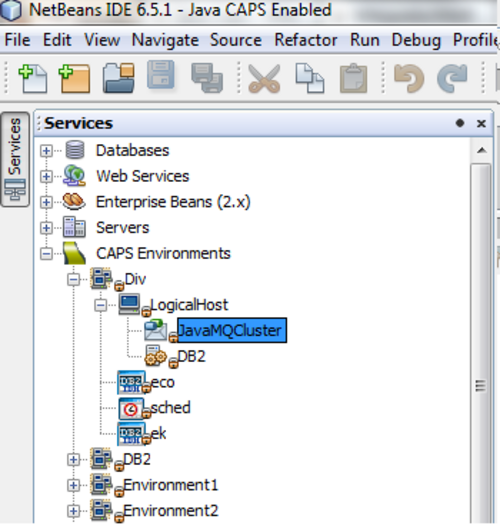Image resolution: width=500 pixels, height=529 pixels.
Task: Select the Environment1 label
Action: 171,485
